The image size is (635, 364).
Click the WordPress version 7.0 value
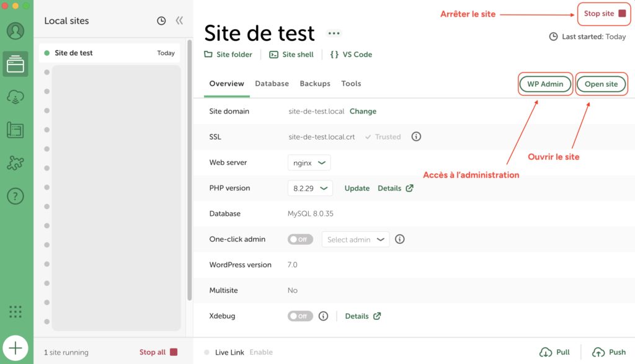(x=293, y=265)
